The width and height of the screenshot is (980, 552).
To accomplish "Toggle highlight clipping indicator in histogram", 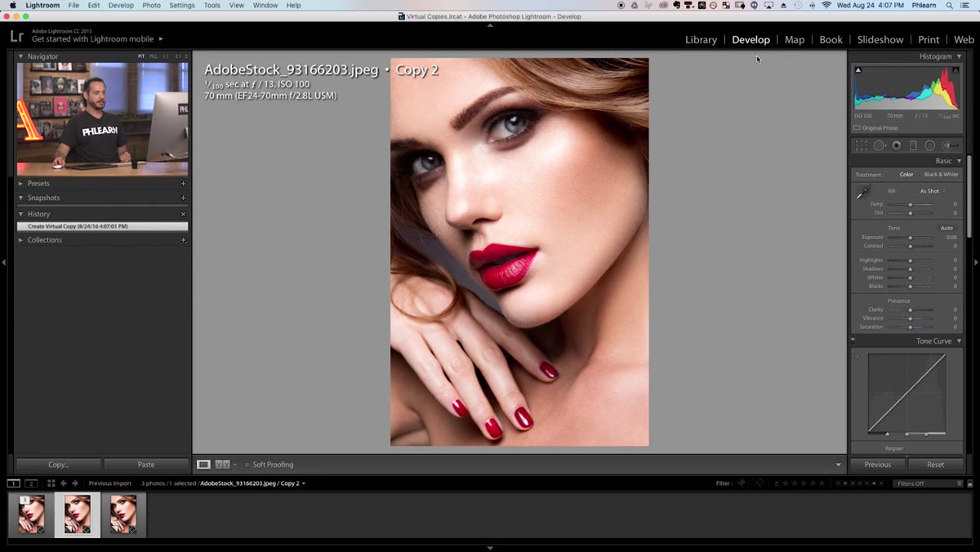I will tap(955, 70).
